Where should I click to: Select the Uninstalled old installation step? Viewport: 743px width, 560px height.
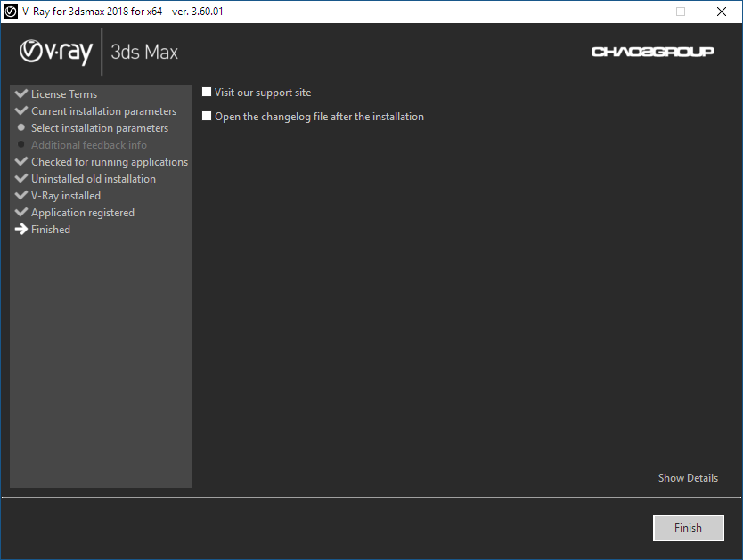coord(94,179)
